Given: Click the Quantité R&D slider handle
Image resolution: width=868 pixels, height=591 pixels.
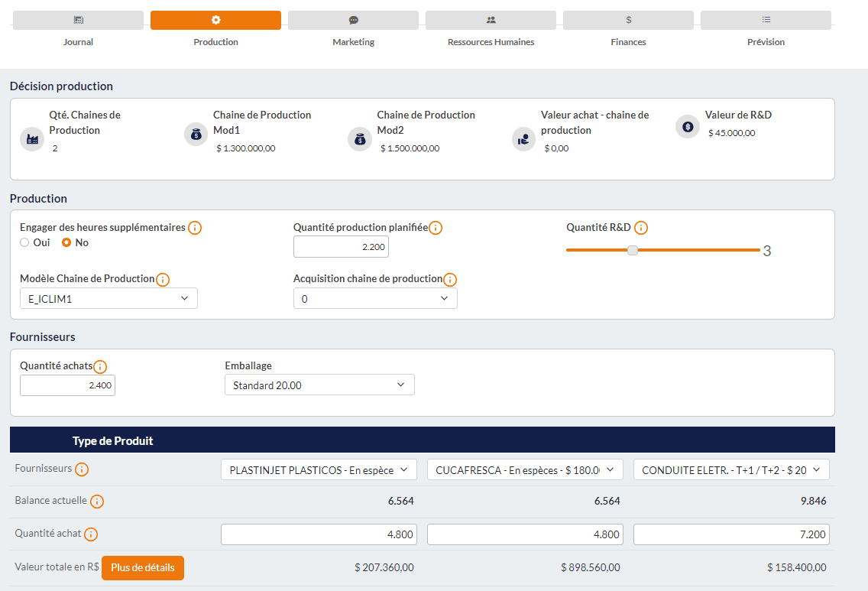Looking at the screenshot, I should click(633, 250).
